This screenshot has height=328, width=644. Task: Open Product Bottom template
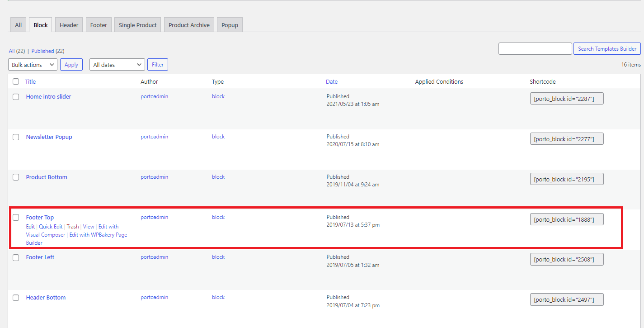47,177
